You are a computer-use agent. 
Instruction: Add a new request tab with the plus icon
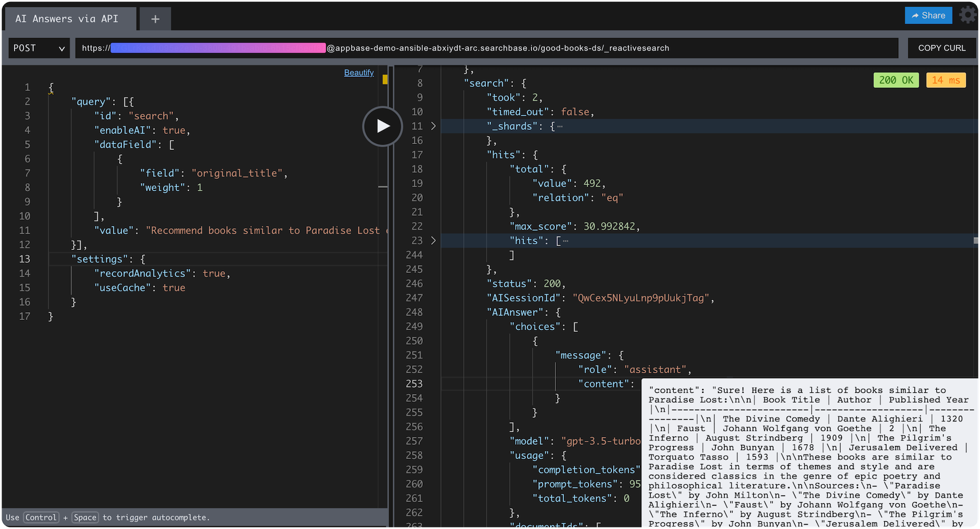[155, 18]
